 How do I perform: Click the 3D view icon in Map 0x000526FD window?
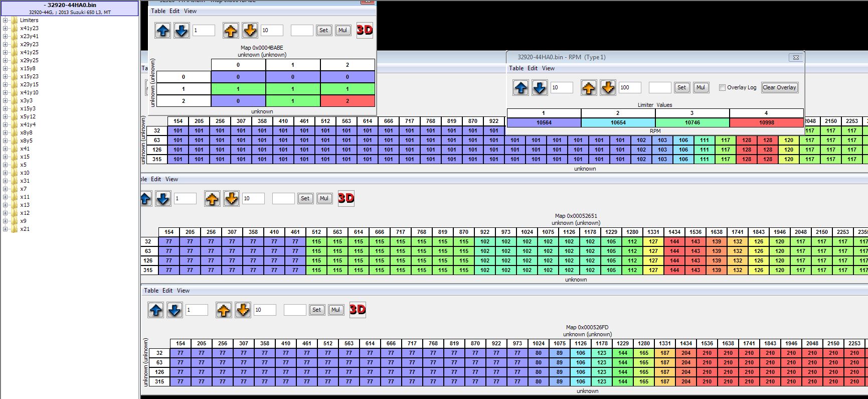[x=358, y=310]
